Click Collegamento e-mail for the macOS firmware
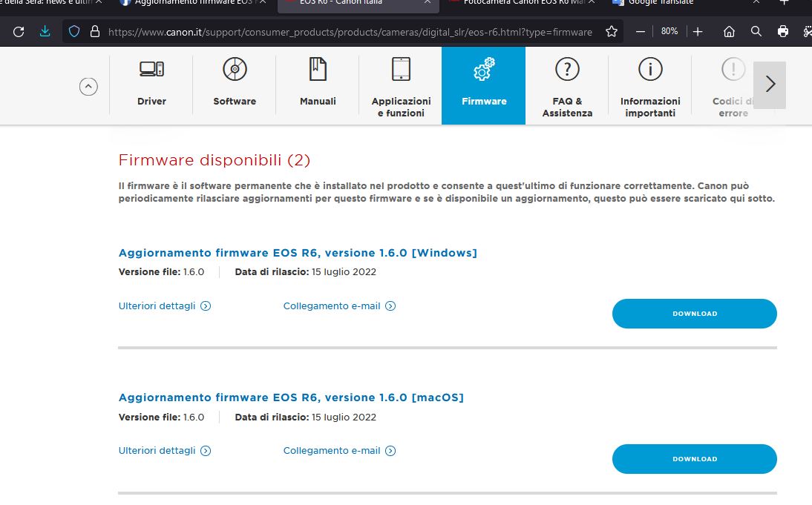Viewport: 812px width, 505px height. coord(339,451)
